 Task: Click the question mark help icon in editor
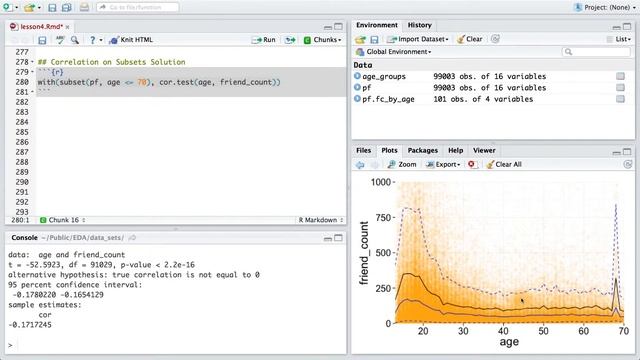(x=93, y=40)
